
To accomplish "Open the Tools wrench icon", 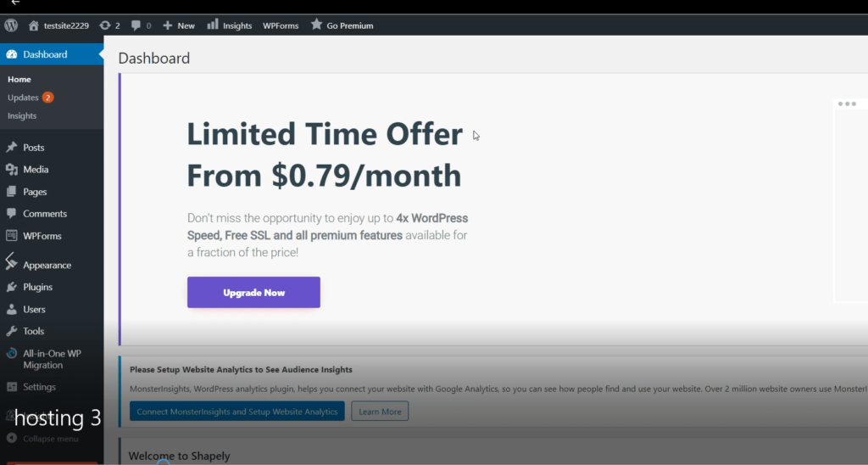I will pos(12,331).
